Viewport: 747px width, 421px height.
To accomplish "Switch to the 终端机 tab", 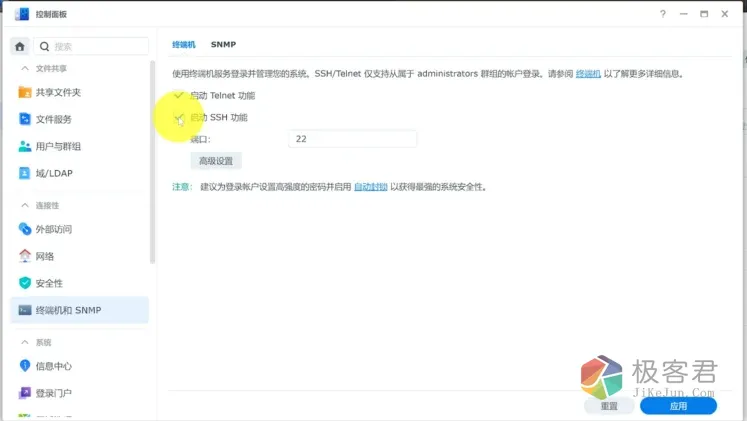I will 184,44.
